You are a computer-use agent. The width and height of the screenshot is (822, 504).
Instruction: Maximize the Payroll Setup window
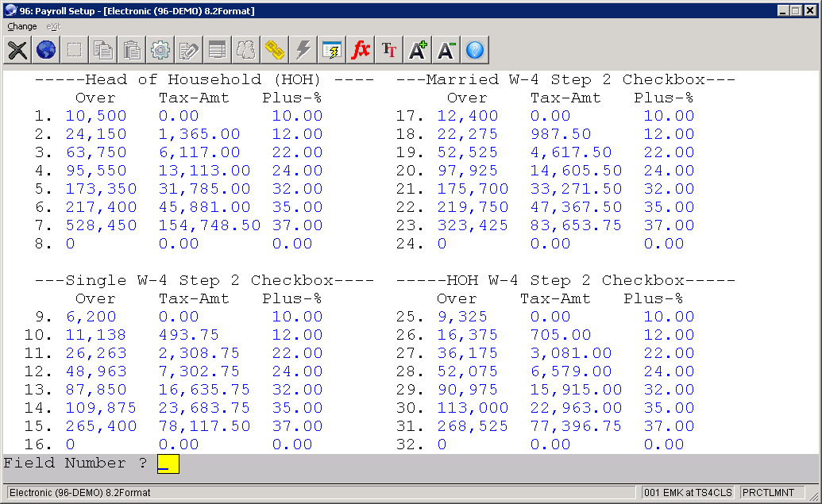[x=796, y=10]
